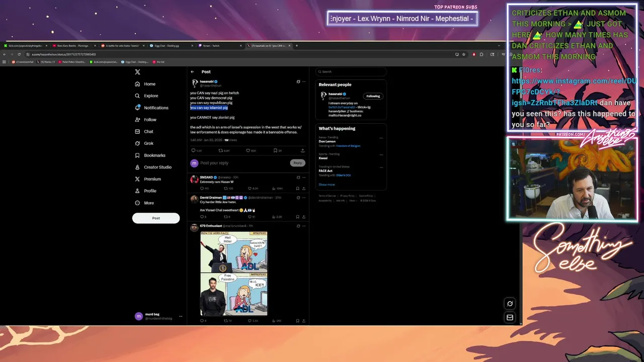Image resolution: width=644 pixels, height=362 pixels.
Task: Click the floating messages envelope button
Action: pos(510,317)
